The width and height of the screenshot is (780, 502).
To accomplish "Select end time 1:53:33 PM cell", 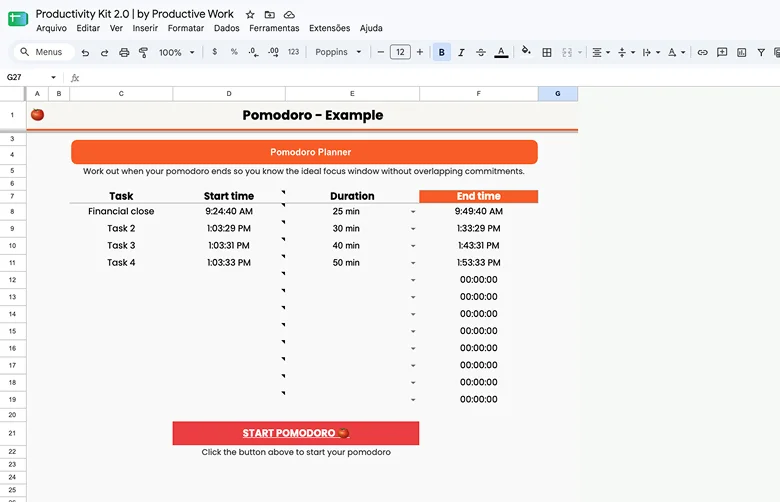I will click(x=479, y=263).
